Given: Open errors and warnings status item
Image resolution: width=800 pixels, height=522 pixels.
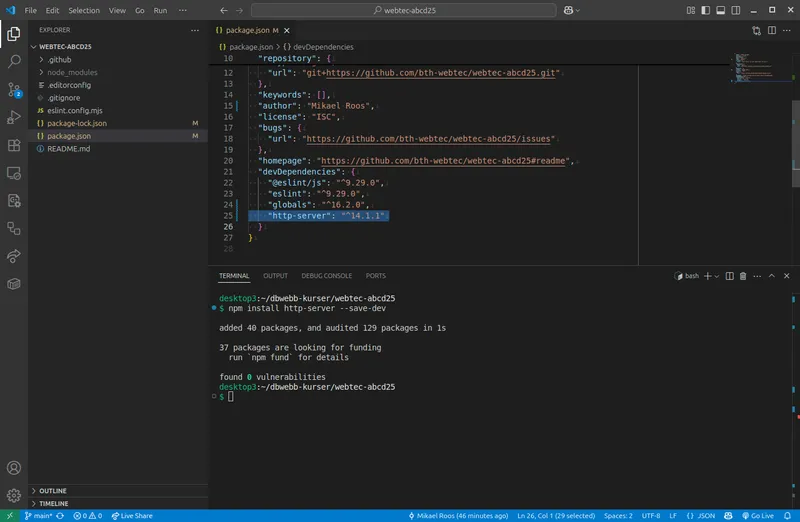Looking at the screenshot, I should click(87, 516).
